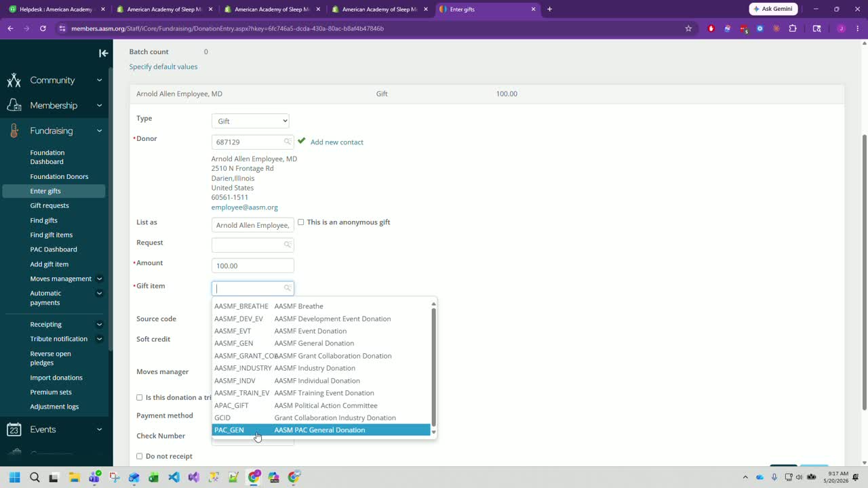
Task: Click Add new contact link
Action: [x=337, y=142]
